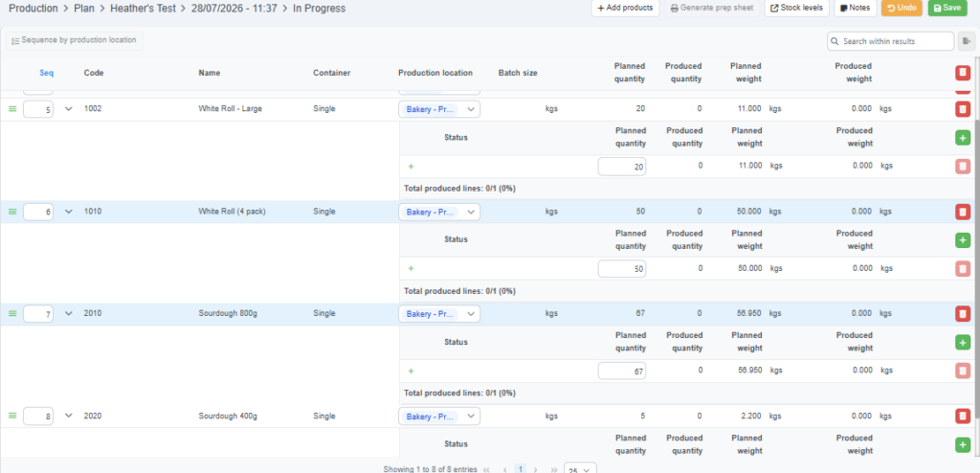Sort by Container column header

coord(332,73)
